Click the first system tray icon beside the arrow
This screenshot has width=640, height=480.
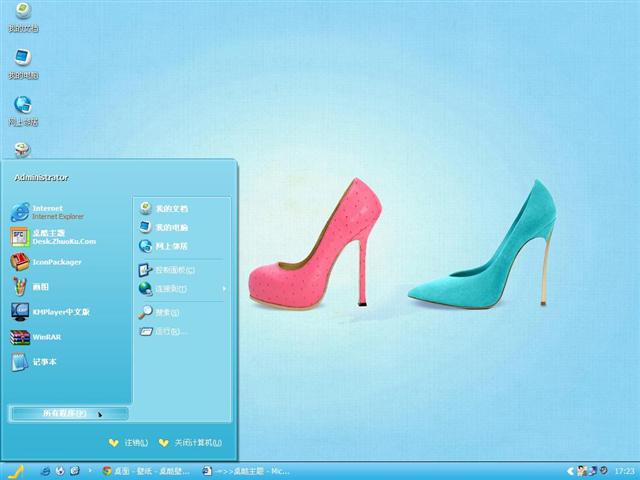click(x=582, y=471)
